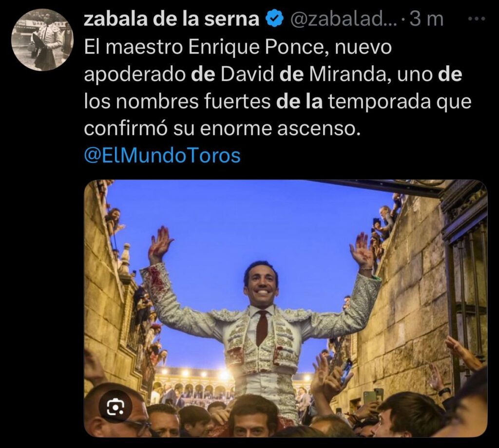Follow the @ElMundoToros mention link

point(162,156)
